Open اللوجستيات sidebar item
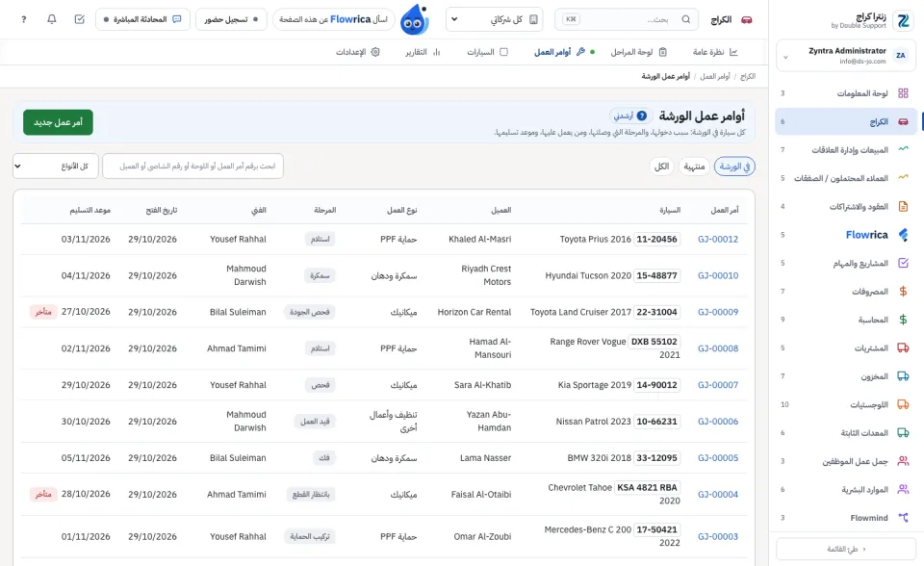Viewport: 924px width, 566px height. tap(846, 404)
